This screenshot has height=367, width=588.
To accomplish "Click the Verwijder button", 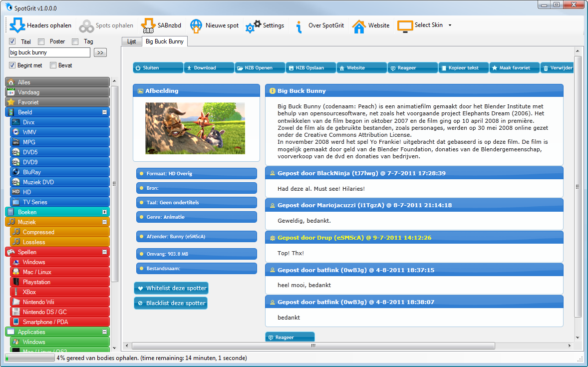I will pos(557,68).
